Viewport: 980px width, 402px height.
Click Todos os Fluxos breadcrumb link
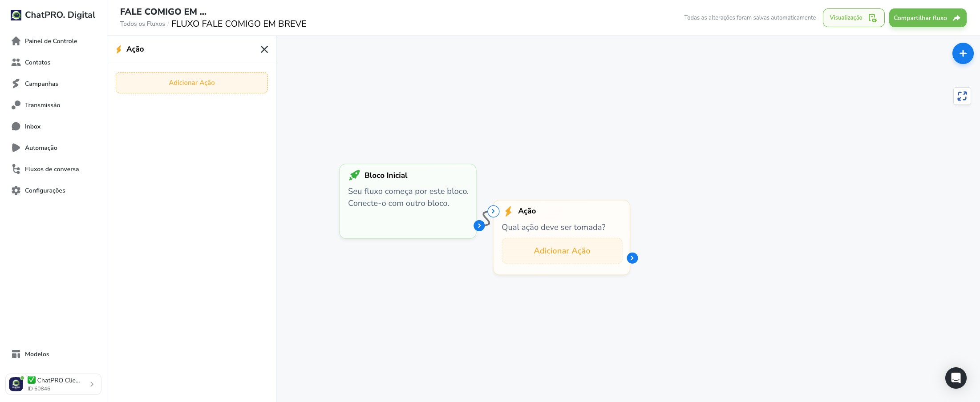pyautogui.click(x=142, y=24)
